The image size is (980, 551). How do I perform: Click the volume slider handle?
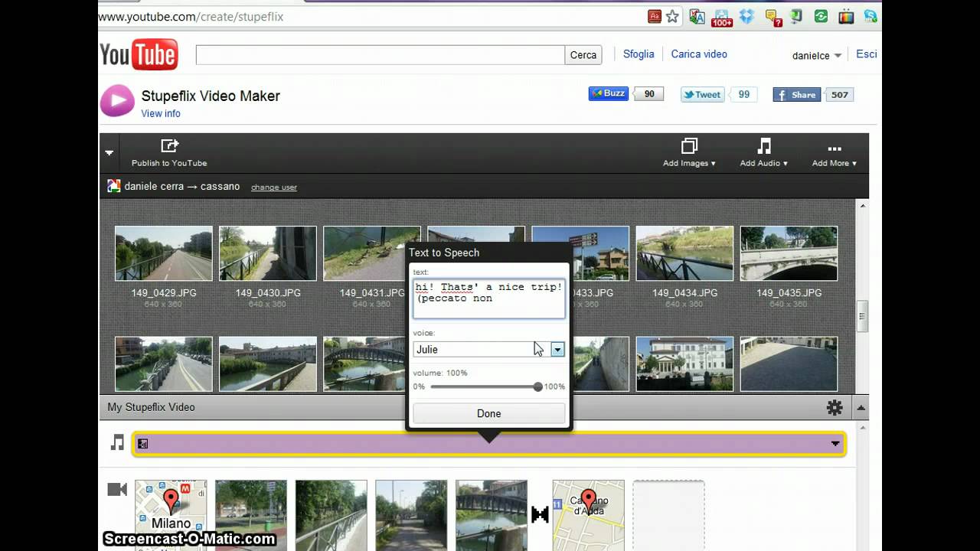538,386
